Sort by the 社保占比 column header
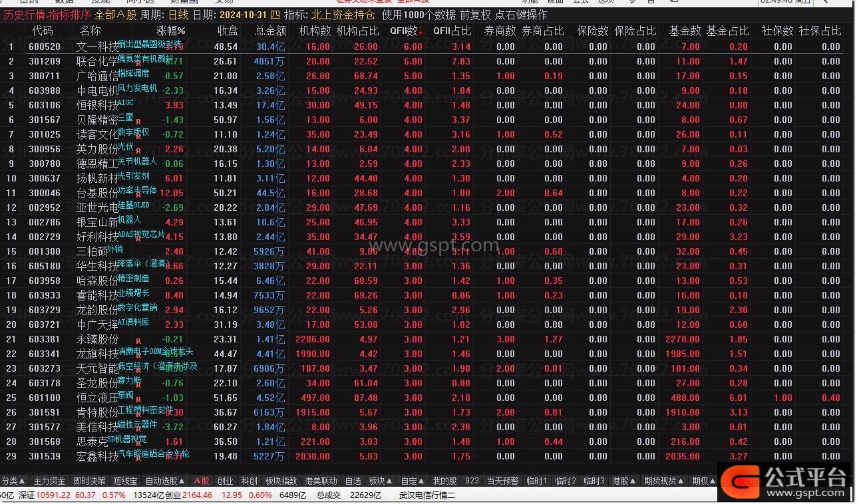Image resolution: width=857 pixels, height=504 pixels. point(820,31)
